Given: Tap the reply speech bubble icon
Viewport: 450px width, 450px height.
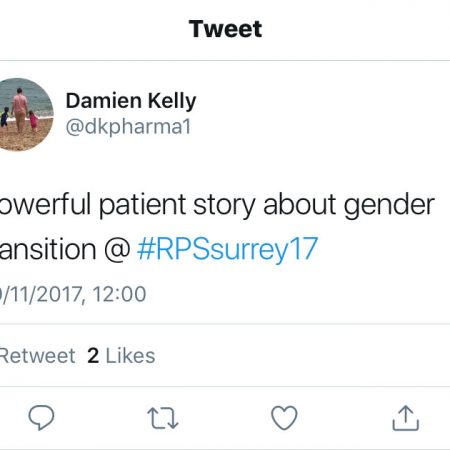Looking at the screenshot, I should click(x=41, y=417).
